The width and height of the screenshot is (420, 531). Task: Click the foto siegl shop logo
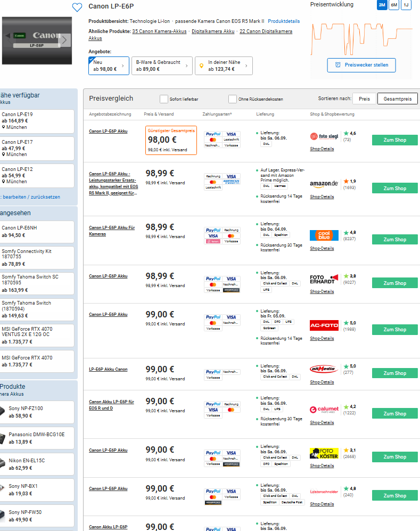[324, 136]
